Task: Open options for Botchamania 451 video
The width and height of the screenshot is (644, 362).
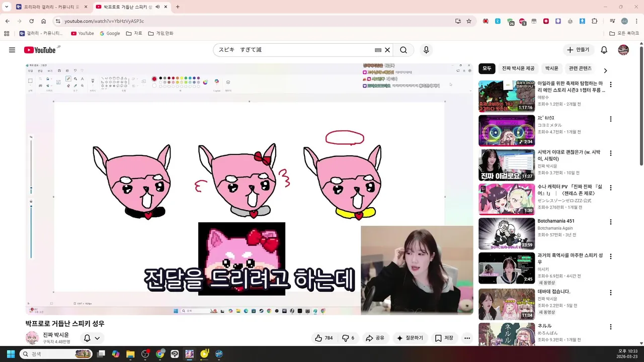Action: pos(611,222)
